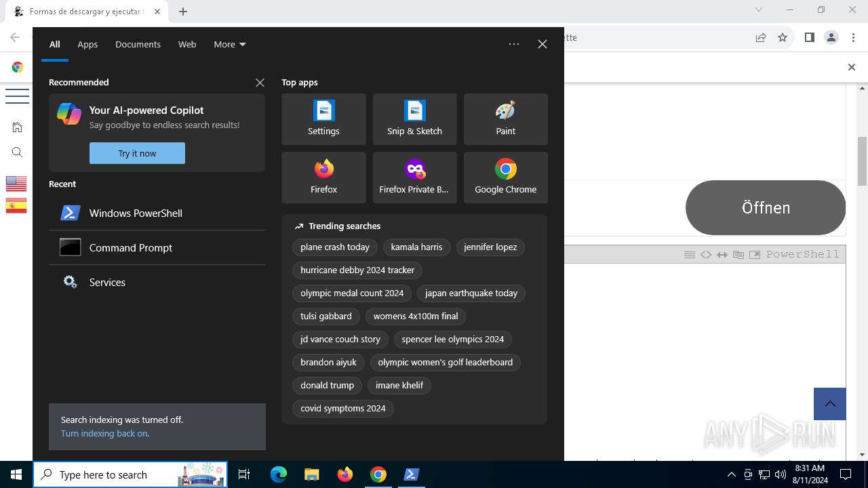This screenshot has height=488, width=868.
Task: Open Windows PowerShell from Recent
Action: click(x=157, y=213)
